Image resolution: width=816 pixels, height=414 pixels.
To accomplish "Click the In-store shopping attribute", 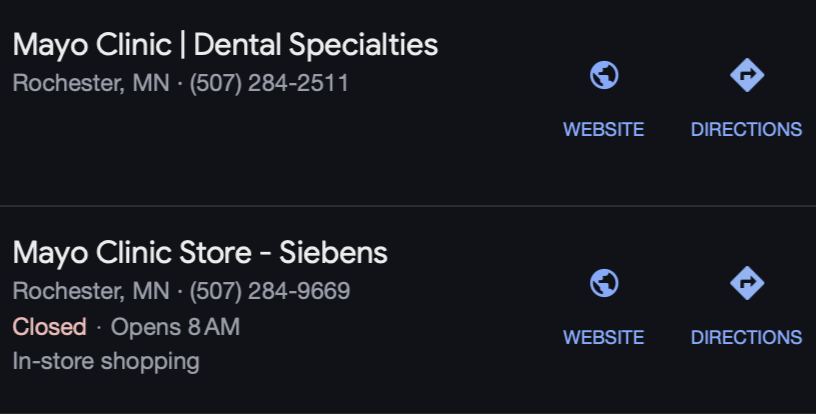I will point(106,361).
